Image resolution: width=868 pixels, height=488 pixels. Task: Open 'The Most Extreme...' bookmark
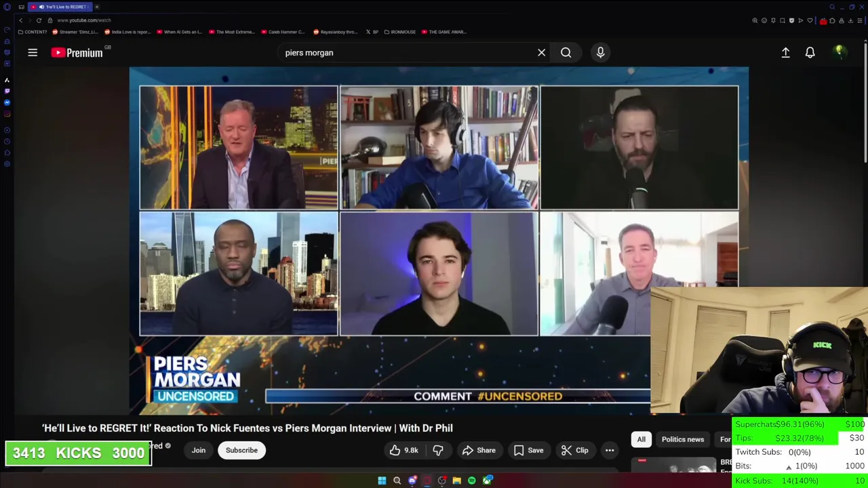[x=232, y=32]
